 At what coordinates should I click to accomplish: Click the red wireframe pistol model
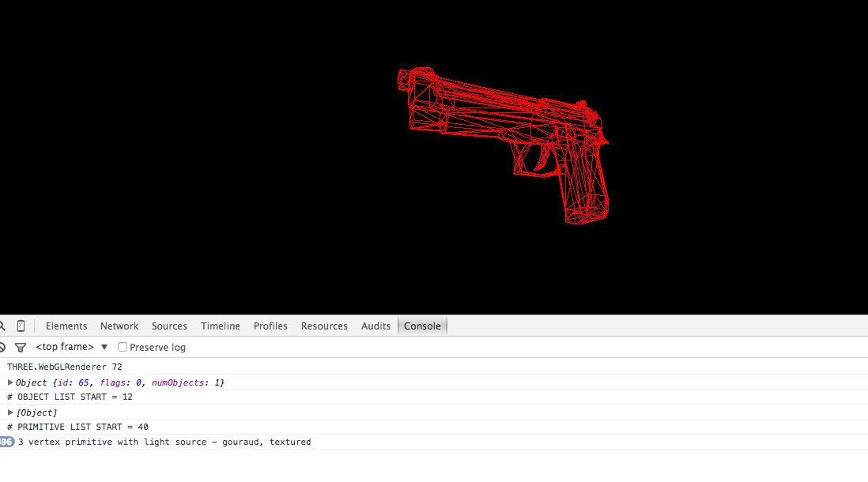(x=503, y=145)
